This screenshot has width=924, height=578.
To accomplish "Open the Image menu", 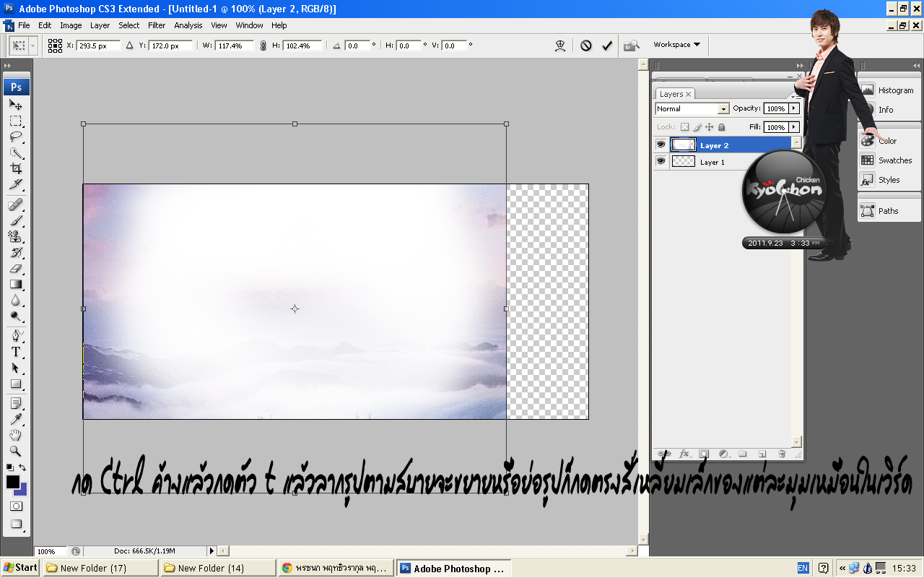I will pos(71,25).
